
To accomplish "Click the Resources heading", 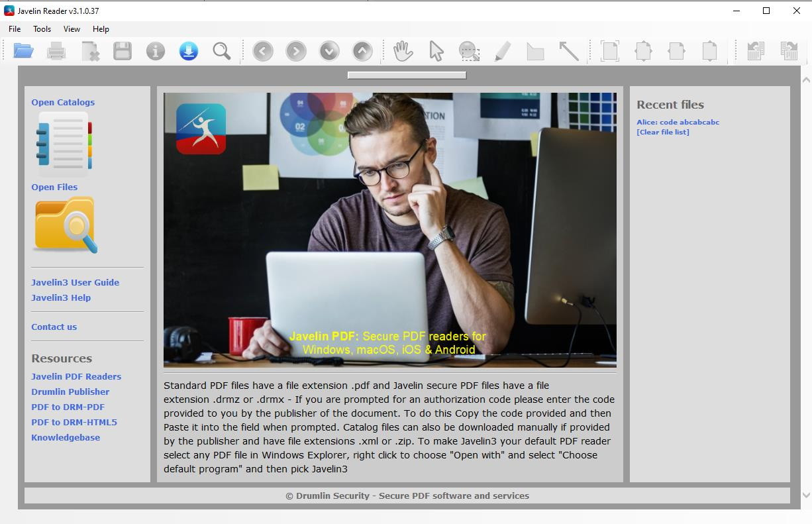I will click(x=62, y=358).
